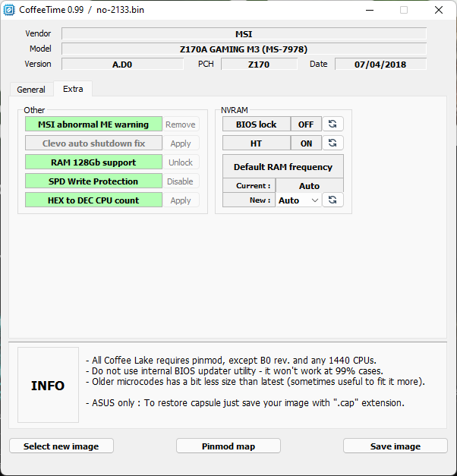The image size is (457, 476).
Task: Click the refresh icon next to BIOS lock
Action: [x=333, y=124]
